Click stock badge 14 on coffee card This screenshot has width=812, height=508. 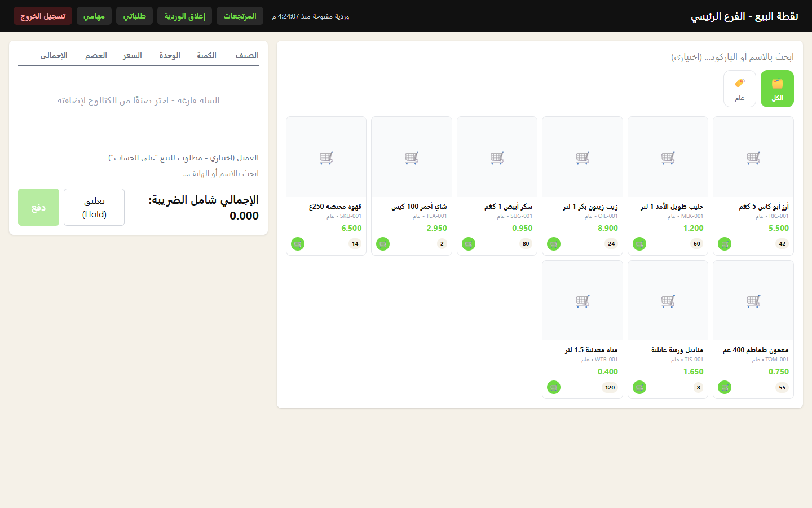[355, 244]
